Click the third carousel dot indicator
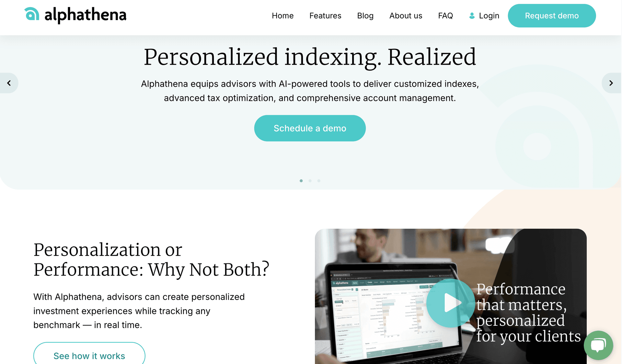The image size is (622, 364). [x=319, y=181]
